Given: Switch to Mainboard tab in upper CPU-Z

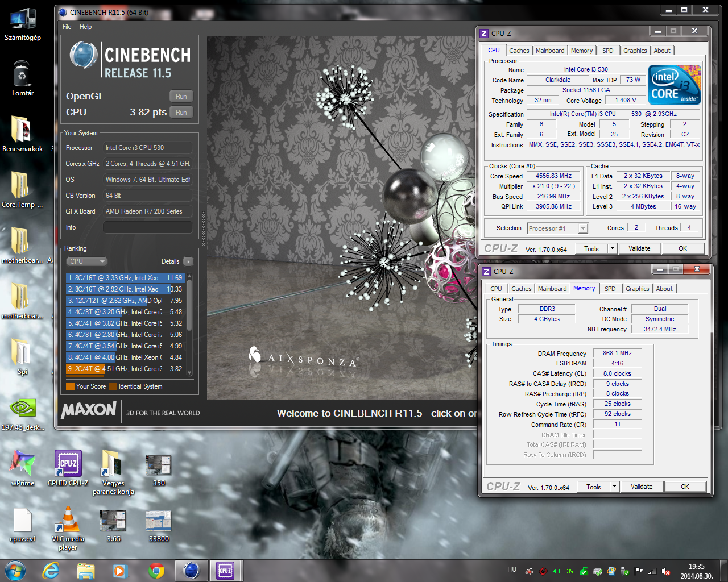Looking at the screenshot, I should tap(550, 51).
